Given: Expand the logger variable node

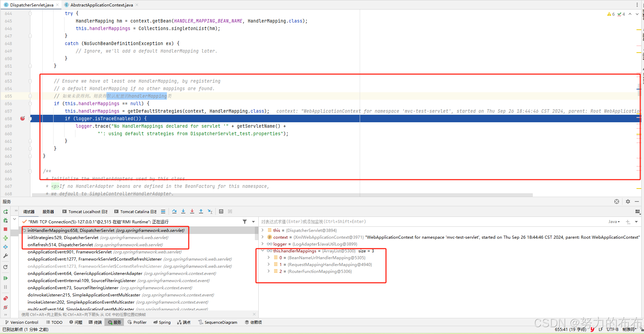Looking at the screenshot, I should click(262, 244).
